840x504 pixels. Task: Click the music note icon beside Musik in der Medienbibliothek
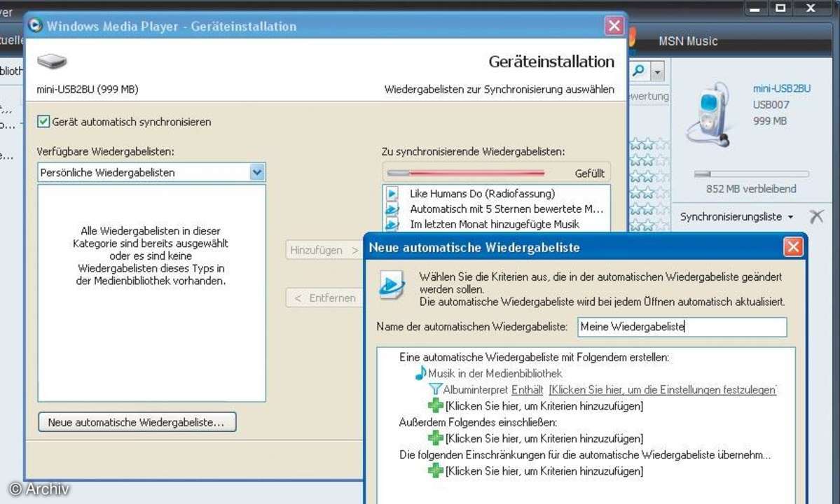(x=421, y=373)
